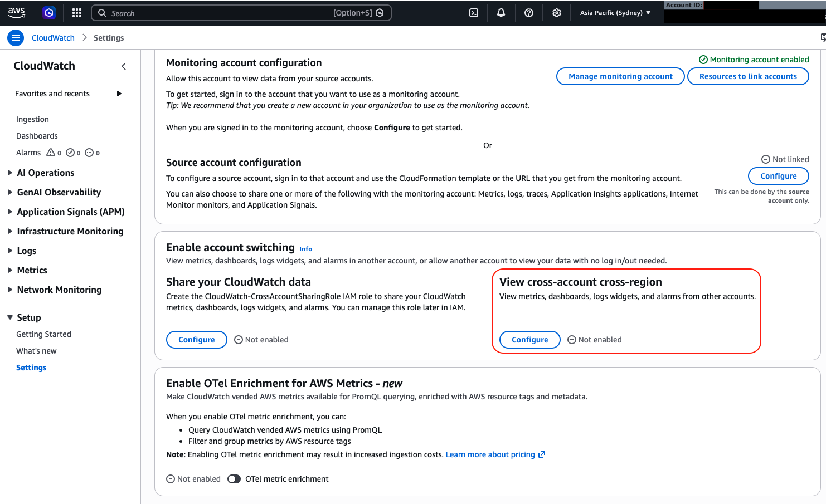The height and width of the screenshot is (504, 826).
Task: Open the CloudShell terminal icon
Action: pos(474,13)
